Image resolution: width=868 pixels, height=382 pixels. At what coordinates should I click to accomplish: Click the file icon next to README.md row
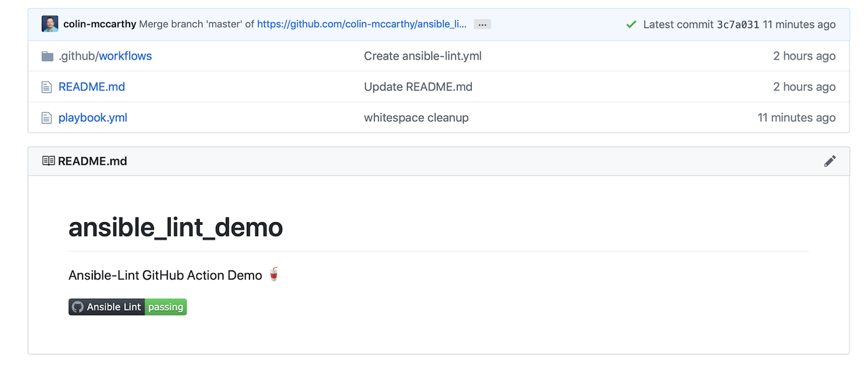pyautogui.click(x=47, y=87)
